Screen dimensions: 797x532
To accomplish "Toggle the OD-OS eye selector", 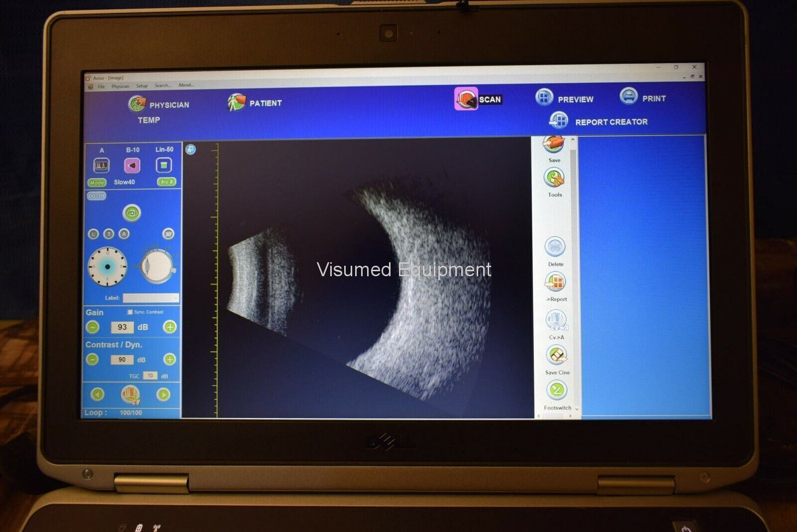I will pos(97,196).
